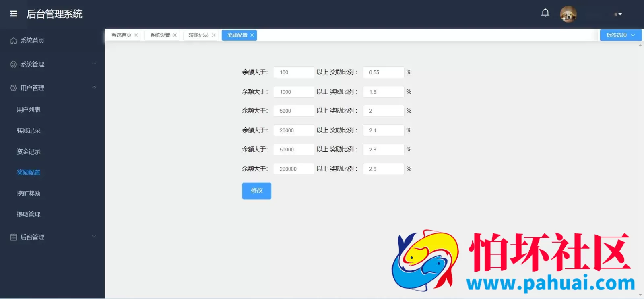This screenshot has height=299, width=644.
Task: Click the reward ratio field in the 200000 row
Action: (x=383, y=169)
